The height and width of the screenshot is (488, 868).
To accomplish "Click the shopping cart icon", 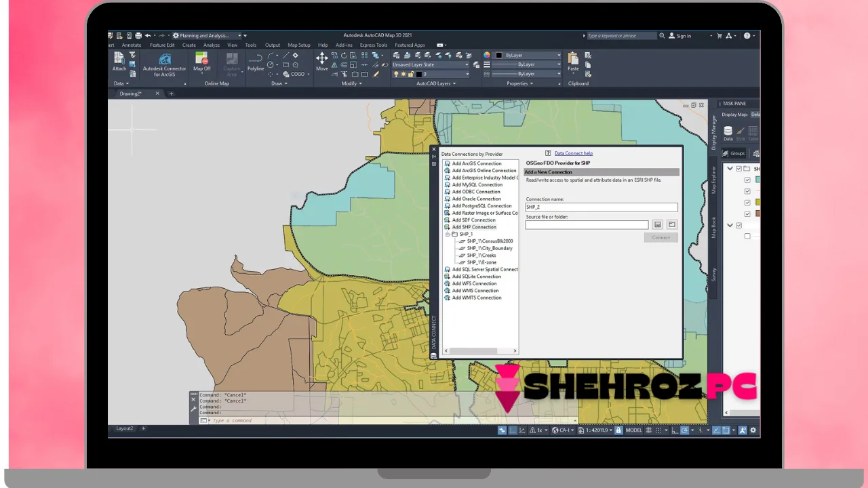I will pos(719,35).
